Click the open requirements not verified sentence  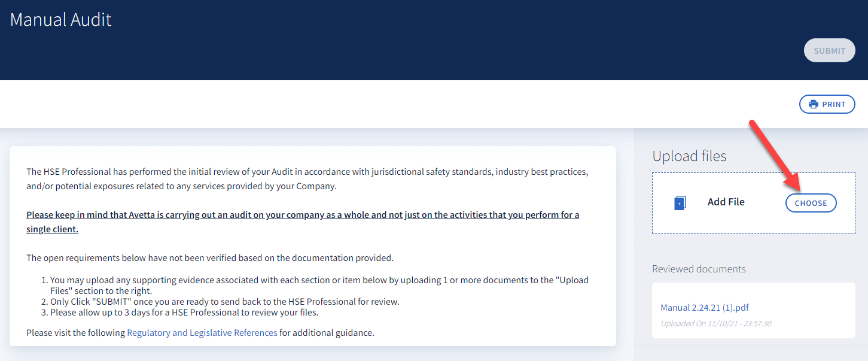(x=210, y=258)
